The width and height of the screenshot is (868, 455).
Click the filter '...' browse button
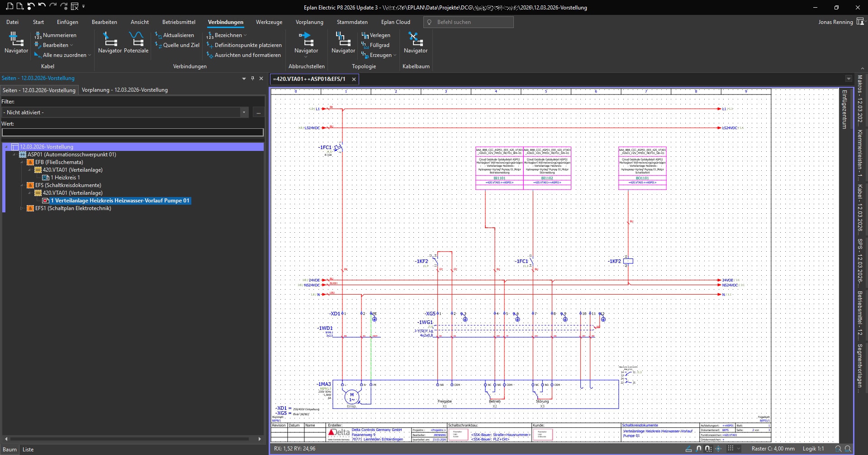point(258,113)
